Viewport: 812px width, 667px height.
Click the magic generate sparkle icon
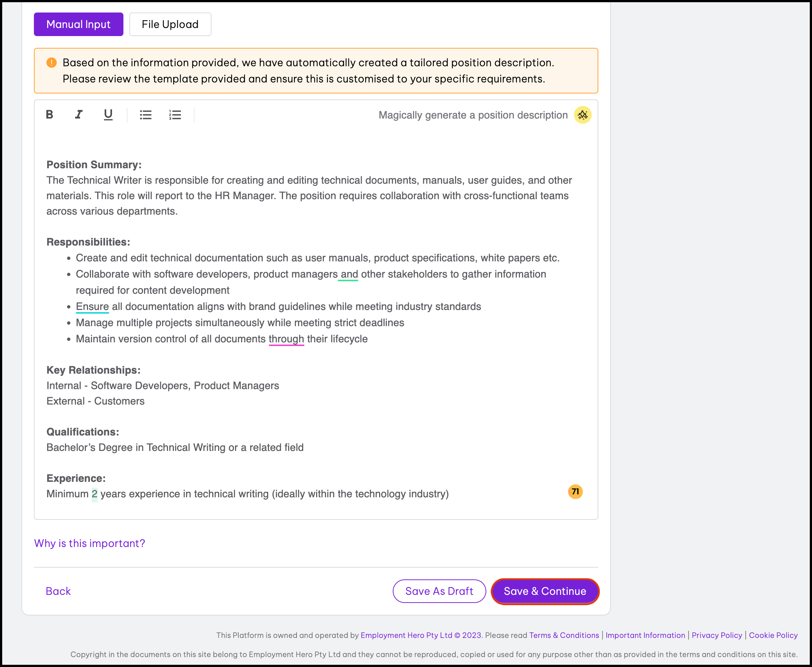(582, 115)
